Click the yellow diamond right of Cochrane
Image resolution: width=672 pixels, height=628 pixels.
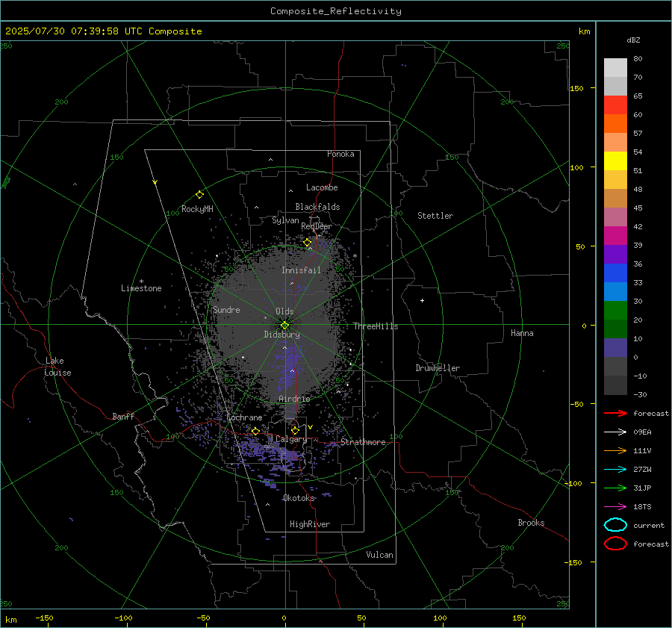255,431
